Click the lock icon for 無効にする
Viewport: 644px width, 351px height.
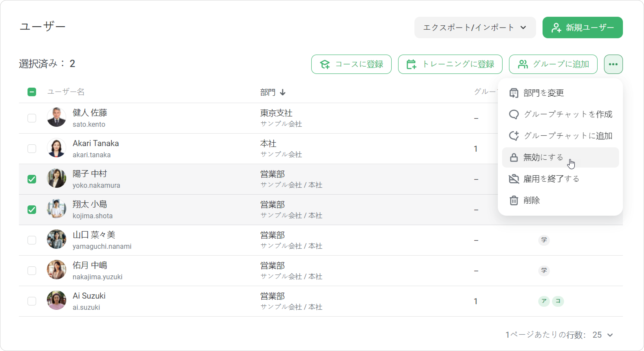[514, 157]
